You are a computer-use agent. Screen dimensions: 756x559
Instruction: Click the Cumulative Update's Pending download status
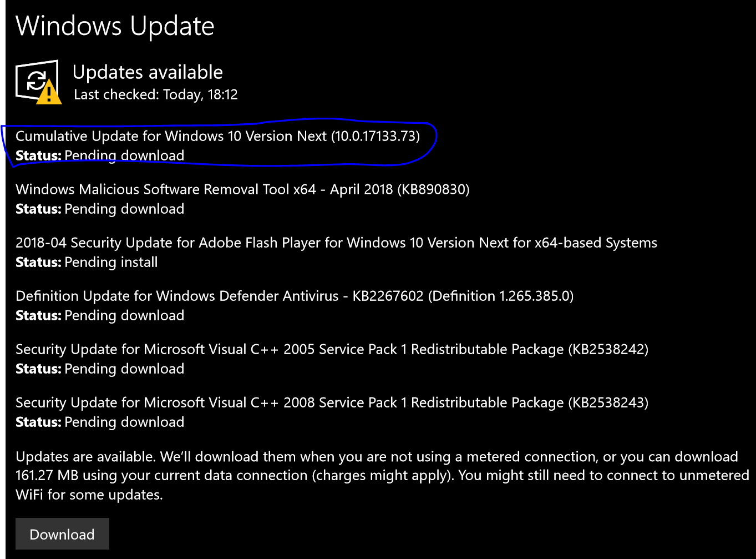click(x=100, y=155)
